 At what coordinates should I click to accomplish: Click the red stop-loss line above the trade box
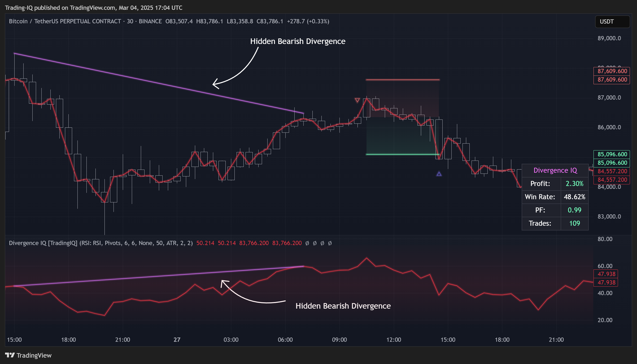(403, 79)
